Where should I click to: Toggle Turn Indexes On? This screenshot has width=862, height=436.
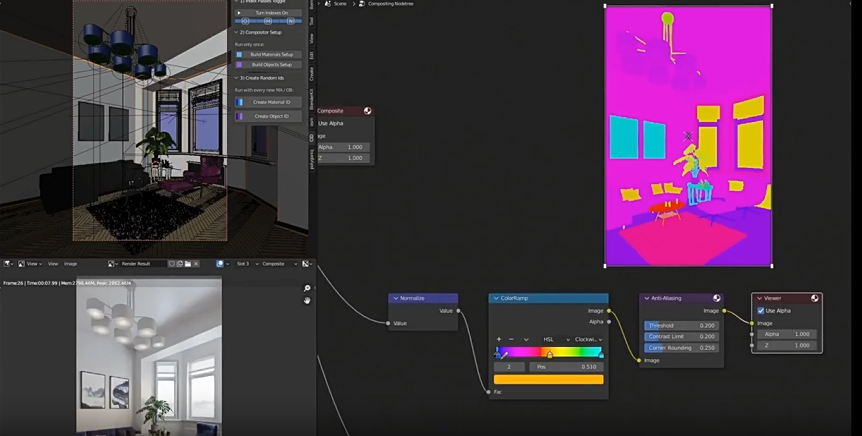tap(270, 13)
